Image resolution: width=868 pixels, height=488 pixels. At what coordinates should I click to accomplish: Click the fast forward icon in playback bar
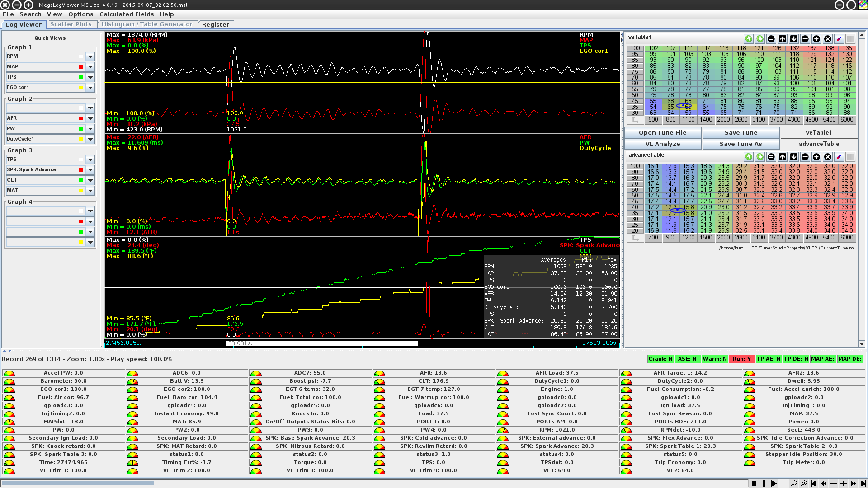[x=854, y=483]
